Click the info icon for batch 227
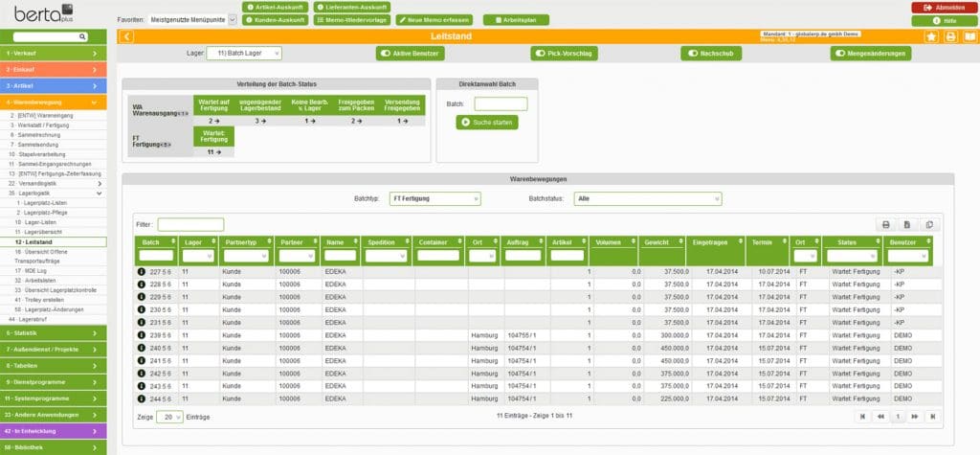This screenshot has height=455, width=980. pos(142,271)
